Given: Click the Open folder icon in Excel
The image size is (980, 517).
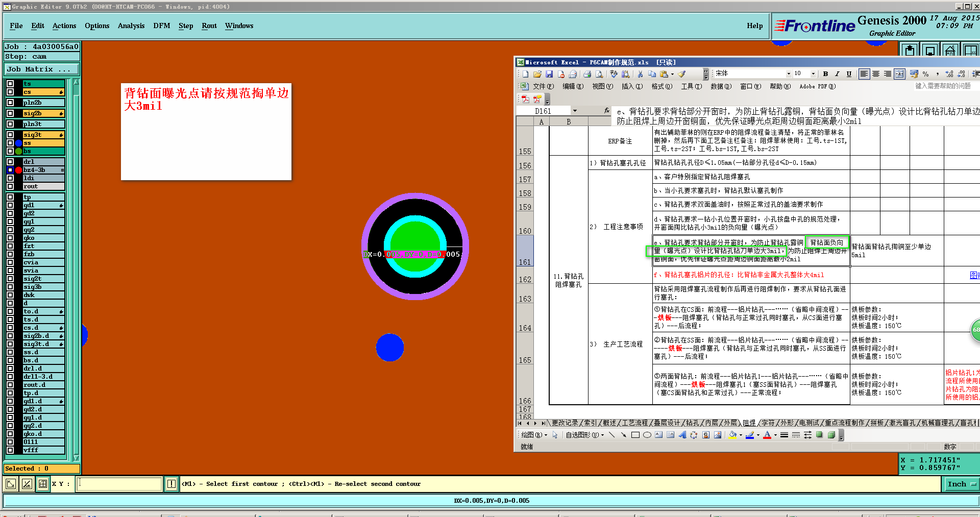Looking at the screenshot, I should click(537, 74).
